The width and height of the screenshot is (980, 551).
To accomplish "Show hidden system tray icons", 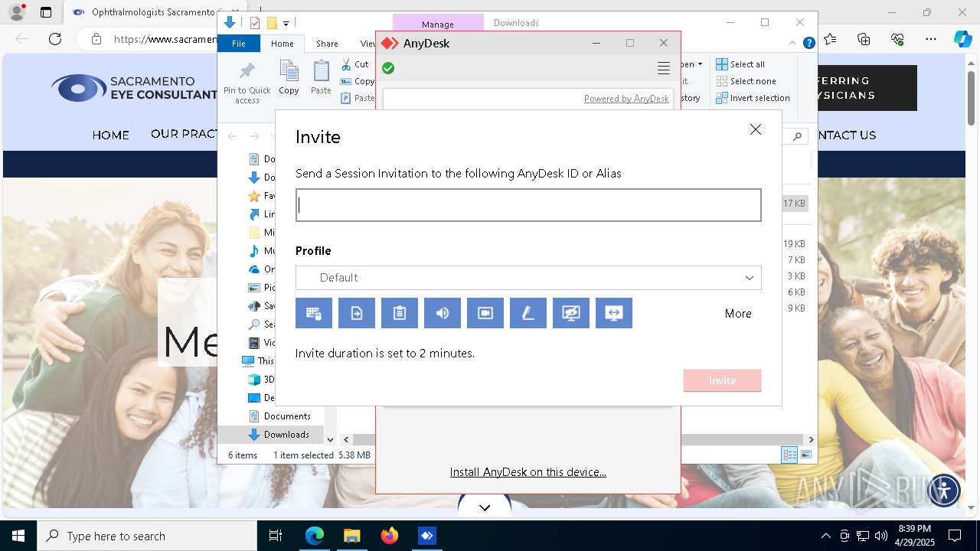I will click(825, 536).
